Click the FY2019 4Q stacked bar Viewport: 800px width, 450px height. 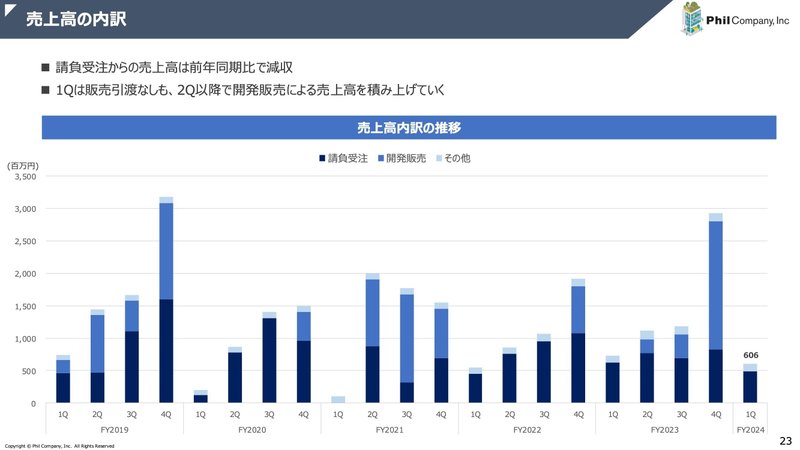166,300
